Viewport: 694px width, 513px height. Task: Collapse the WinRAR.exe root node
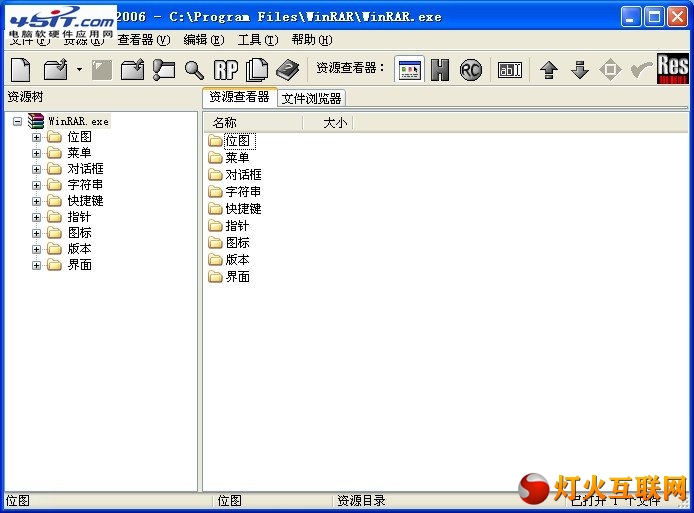pos(17,121)
